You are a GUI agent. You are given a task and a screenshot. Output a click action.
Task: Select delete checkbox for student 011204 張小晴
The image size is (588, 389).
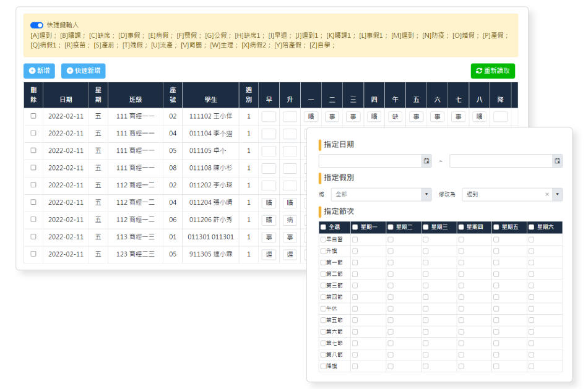pos(33,202)
